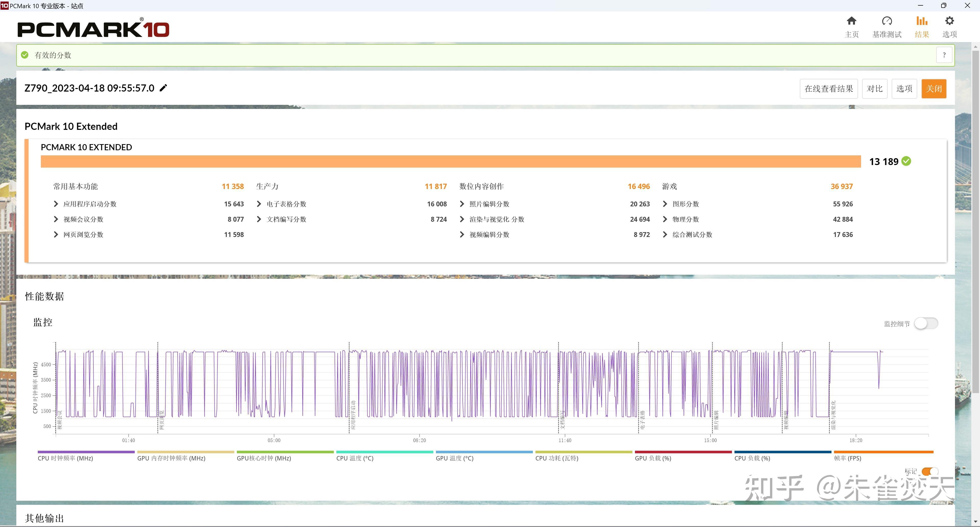Expand 照片编辑分数 details
This screenshot has height=527, width=980.
(x=462, y=204)
